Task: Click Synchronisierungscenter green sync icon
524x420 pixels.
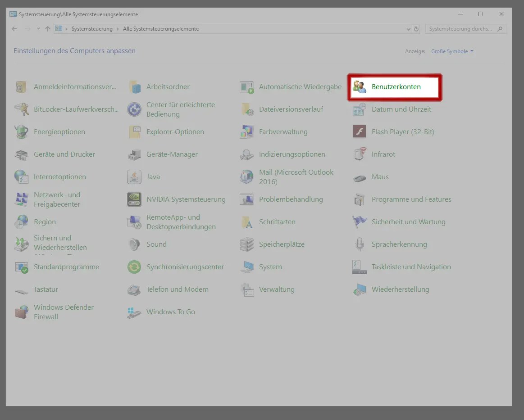Action: (134, 267)
